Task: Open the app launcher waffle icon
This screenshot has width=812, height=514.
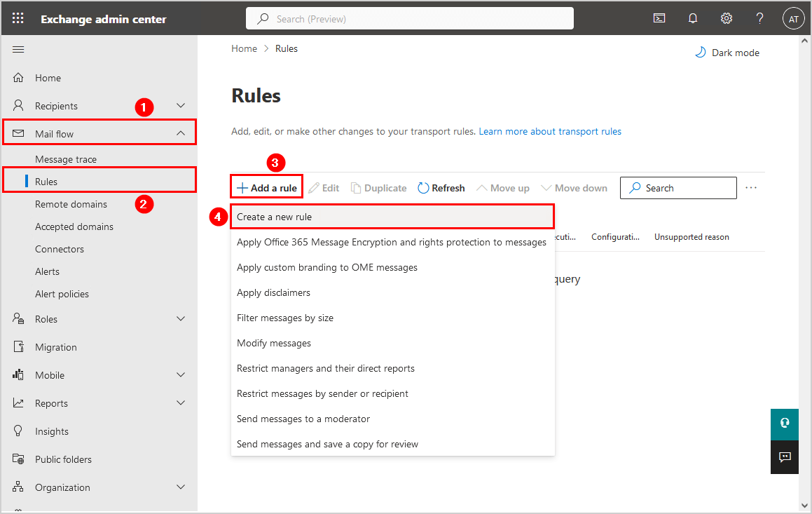Action: click(18, 19)
